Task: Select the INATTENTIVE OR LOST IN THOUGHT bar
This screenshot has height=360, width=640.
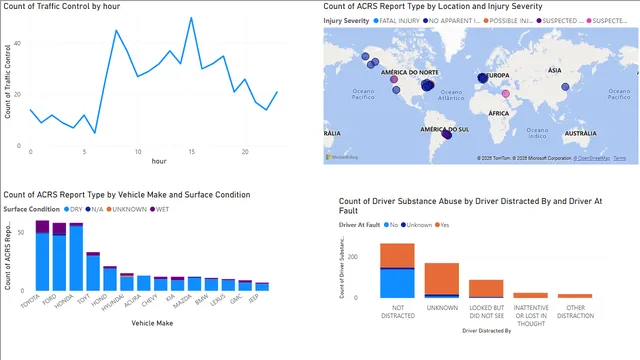Action: (x=531, y=296)
